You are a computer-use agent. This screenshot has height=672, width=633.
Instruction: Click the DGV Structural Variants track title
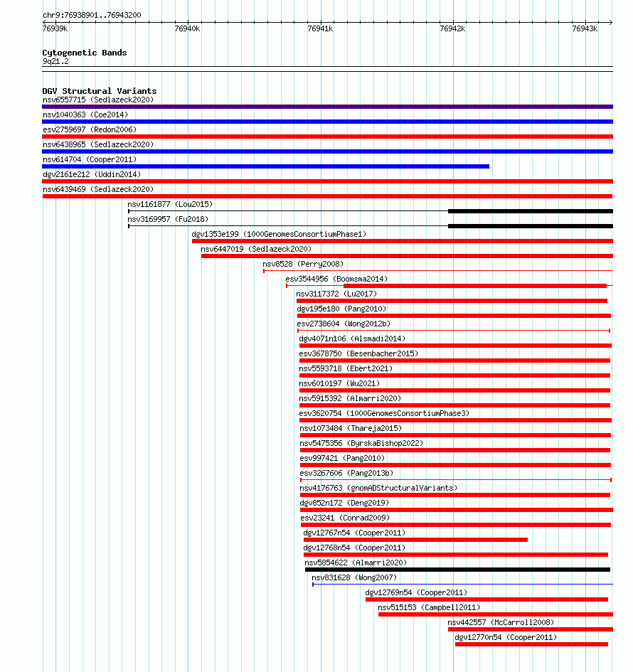100,91
